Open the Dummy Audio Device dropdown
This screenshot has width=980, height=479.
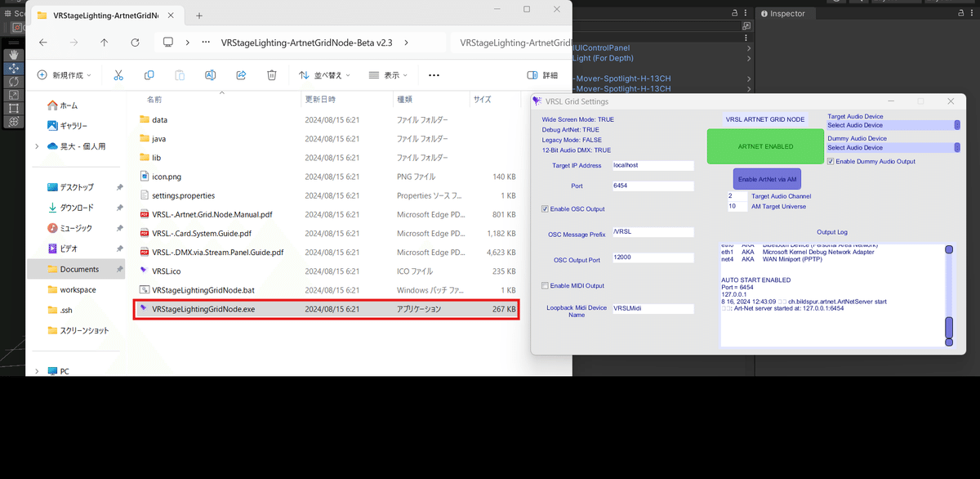tap(893, 148)
